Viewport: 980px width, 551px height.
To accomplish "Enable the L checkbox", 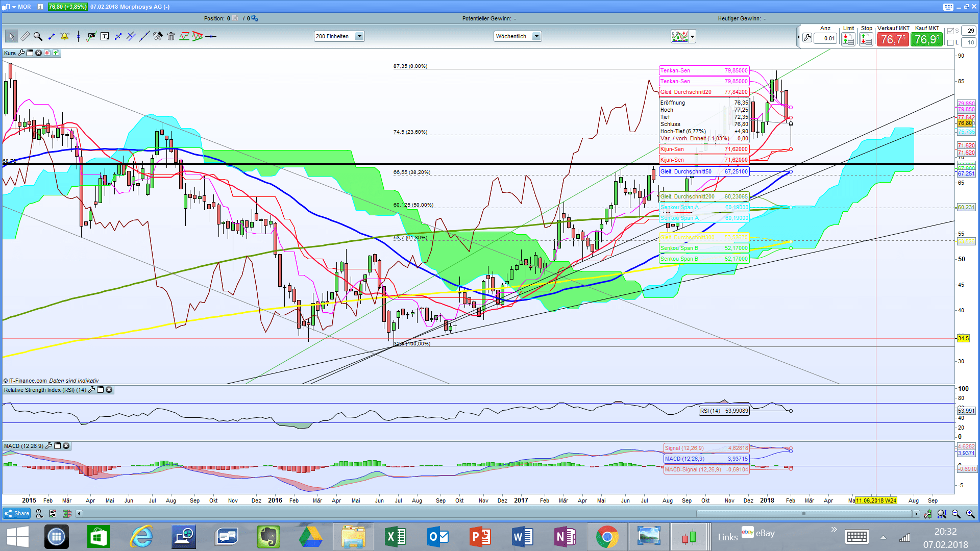I will (x=950, y=42).
